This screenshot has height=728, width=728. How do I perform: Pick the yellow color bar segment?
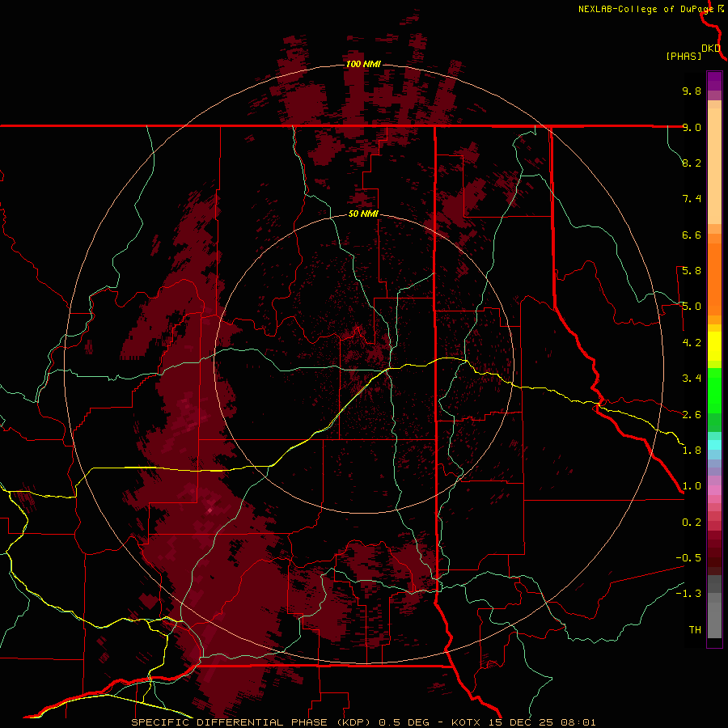click(x=714, y=346)
